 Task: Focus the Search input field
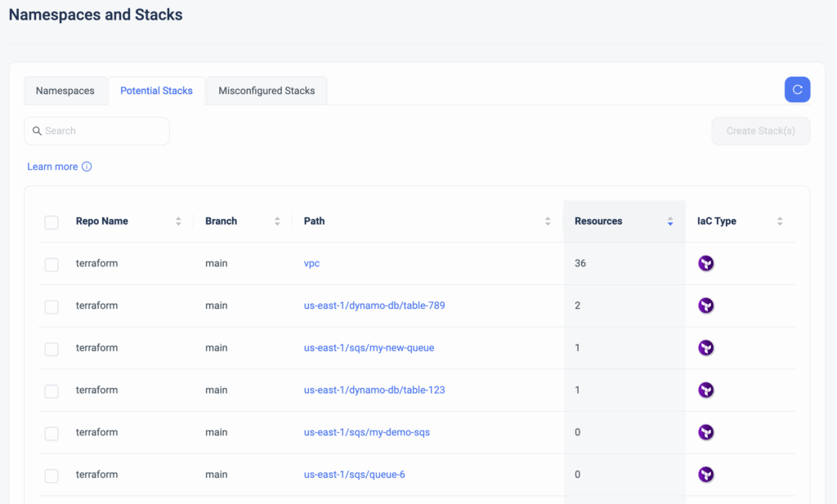pyautogui.click(x=102, y=131)
